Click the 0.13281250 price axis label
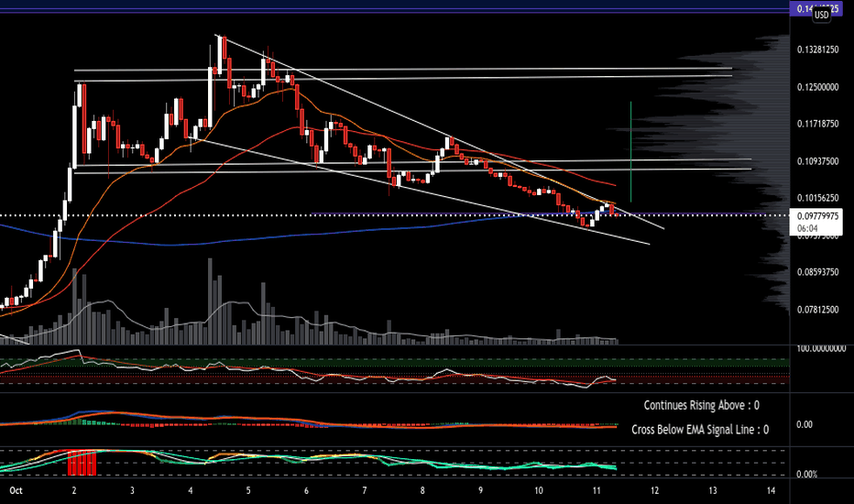The width and height of the screenshot is (854, 504). (x=817, y=49)
